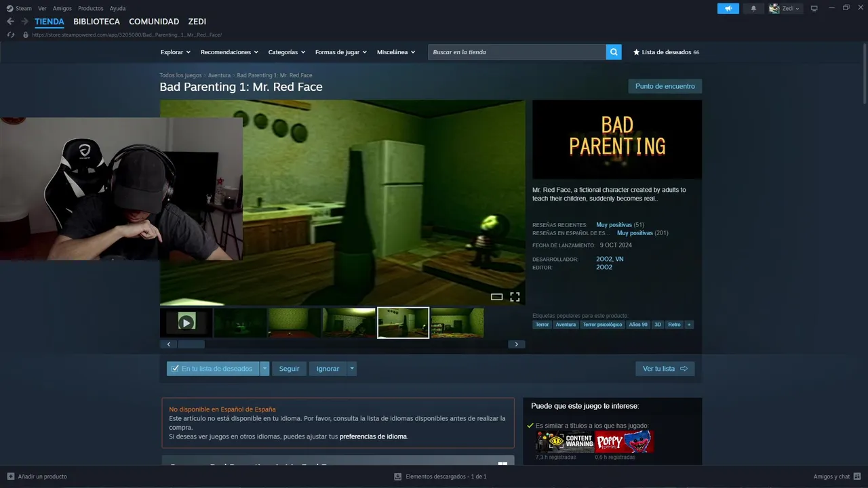Select the highlighted kitchen screenshot thumbnail

[x=403, y=323]
